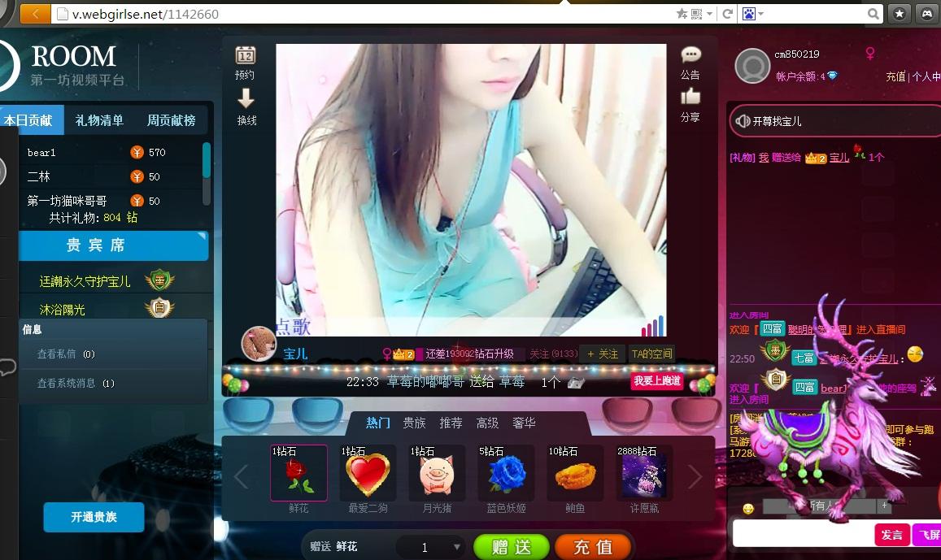Click the 开通贵族 button

point(94,517)
